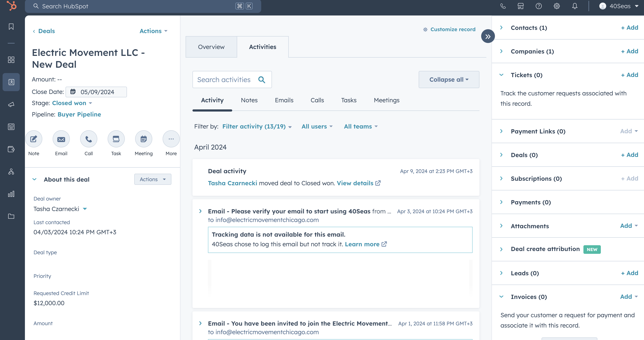This screenshot has width=644, height=340.
Task: Open Filter activity (13/19) dropdown
Action: [x=257, y=126]
